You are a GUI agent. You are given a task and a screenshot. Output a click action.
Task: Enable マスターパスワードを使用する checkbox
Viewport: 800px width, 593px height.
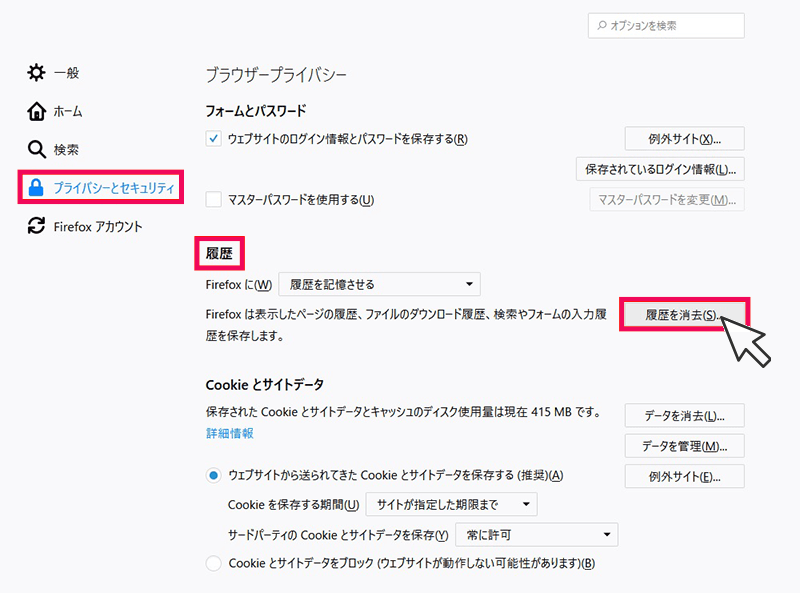pos(213,199)
